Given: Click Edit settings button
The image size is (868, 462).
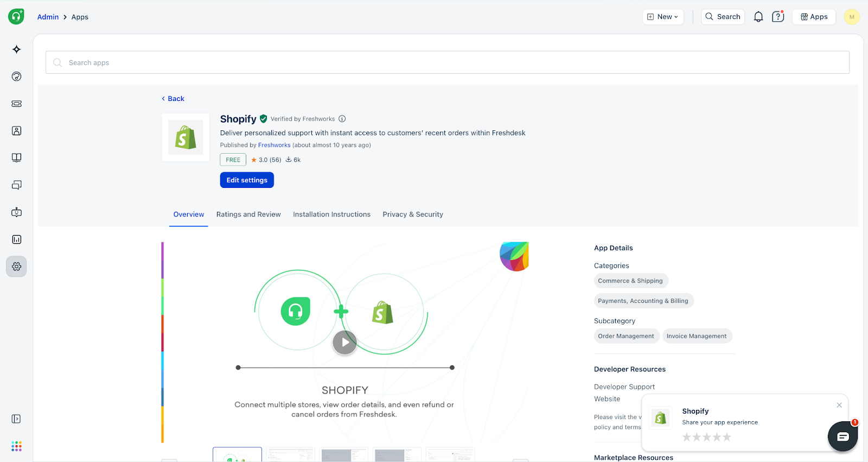Looking at the screenshot, I should [247, 180].
